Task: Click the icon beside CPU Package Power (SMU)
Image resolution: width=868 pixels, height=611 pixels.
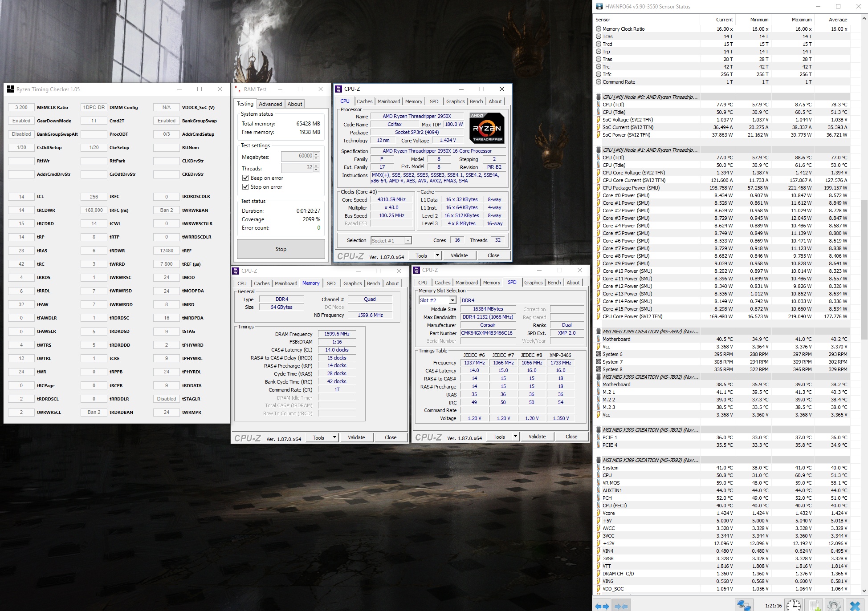Action: [599, 188]
